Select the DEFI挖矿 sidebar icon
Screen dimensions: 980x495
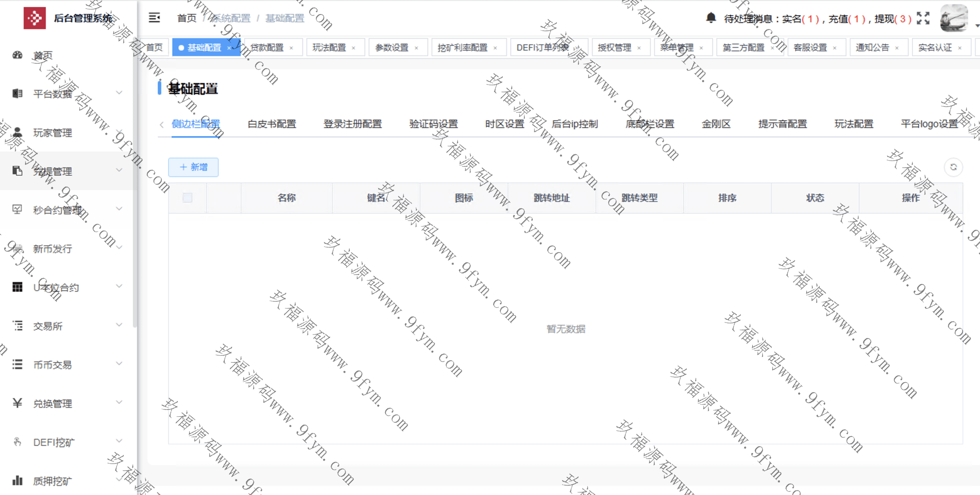[x=17, y=442]
